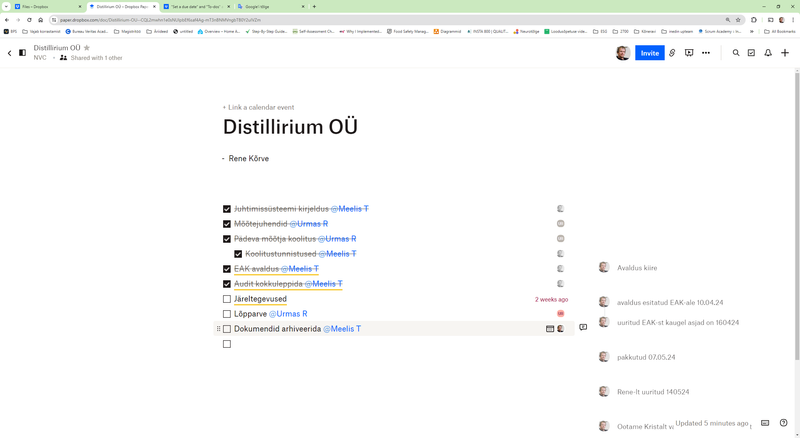Switch to the Files - Dropbox browser tab
The width and height of the screenshot is (800, 438).
tap(40, 6)
